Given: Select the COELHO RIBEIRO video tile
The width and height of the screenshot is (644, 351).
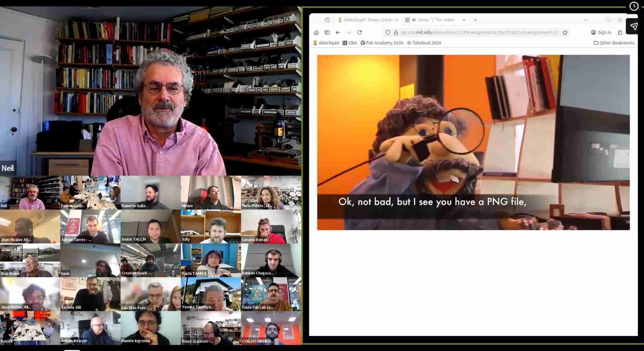Looking at the screenshot, I should pos(271,328).
